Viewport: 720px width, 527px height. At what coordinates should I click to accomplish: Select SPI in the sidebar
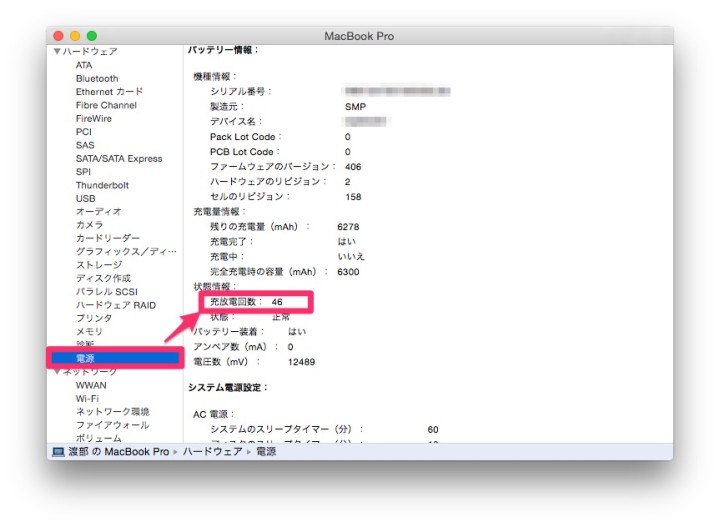coord(83,172)
